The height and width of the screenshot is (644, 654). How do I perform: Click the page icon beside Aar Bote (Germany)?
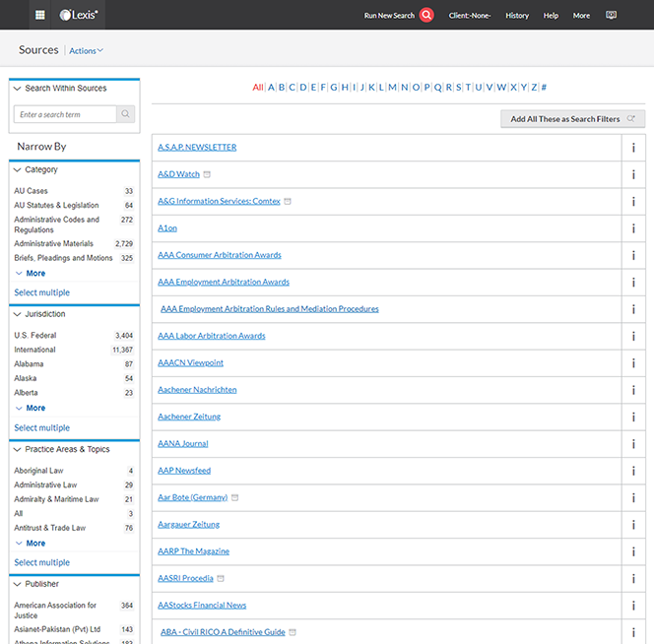coord(234,497)
